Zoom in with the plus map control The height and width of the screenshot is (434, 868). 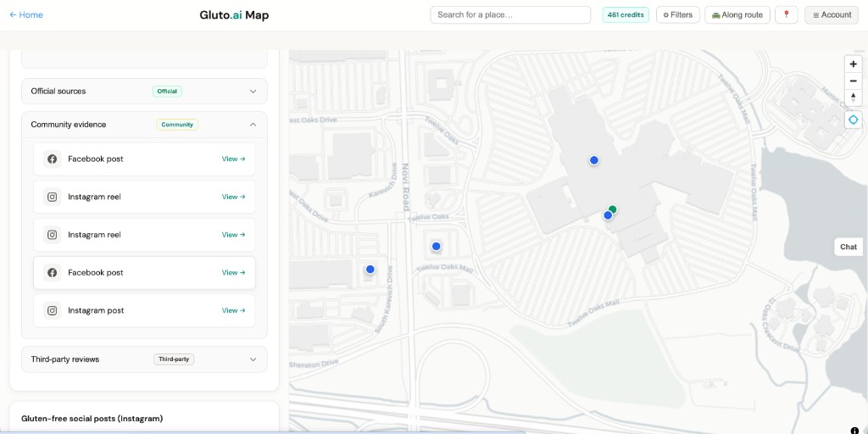853,64
